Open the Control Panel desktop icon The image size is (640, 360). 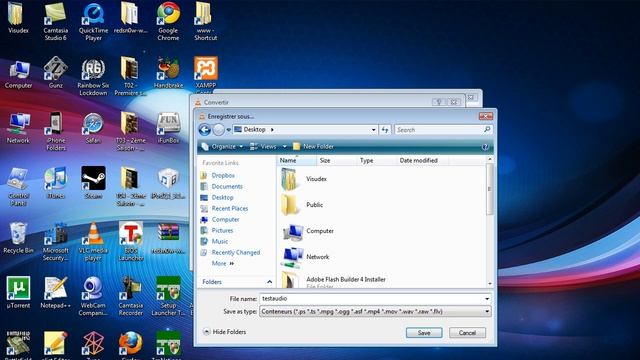pyautogui.click(x=18, y=186)
